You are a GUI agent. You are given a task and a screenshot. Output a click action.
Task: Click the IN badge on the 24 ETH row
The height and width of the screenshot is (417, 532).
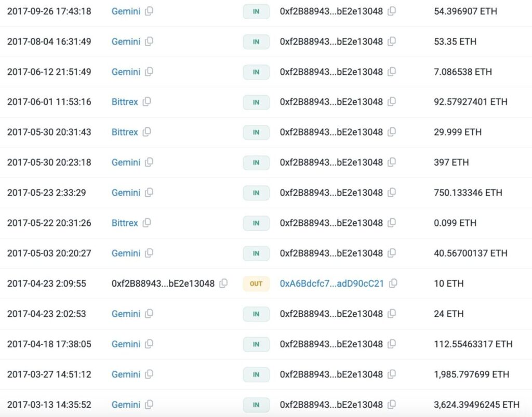(x=256, y=314)
